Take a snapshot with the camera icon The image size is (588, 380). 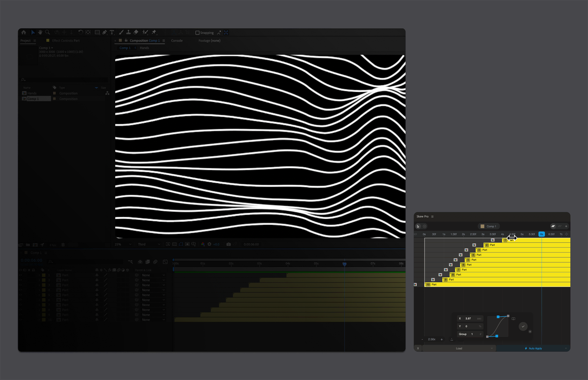[229, 244]
